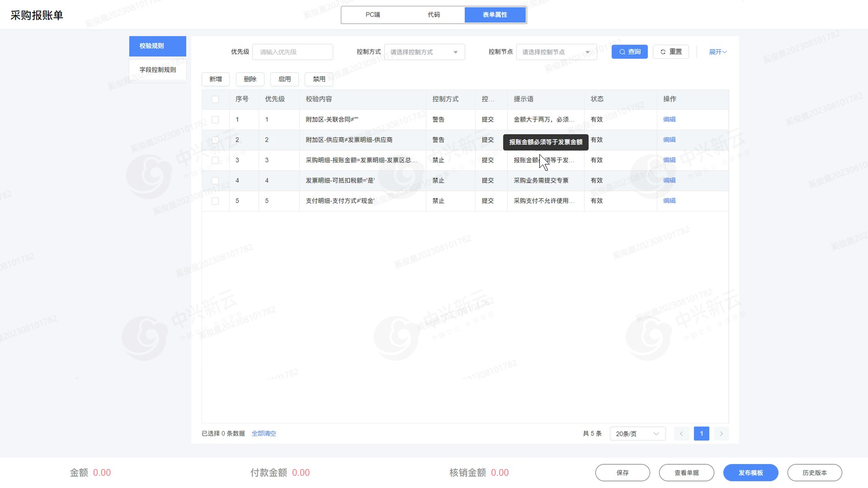Check the row 5 支付明细 checkbox
This screenshot has width=868, height=488.
[x=215, y=201]
